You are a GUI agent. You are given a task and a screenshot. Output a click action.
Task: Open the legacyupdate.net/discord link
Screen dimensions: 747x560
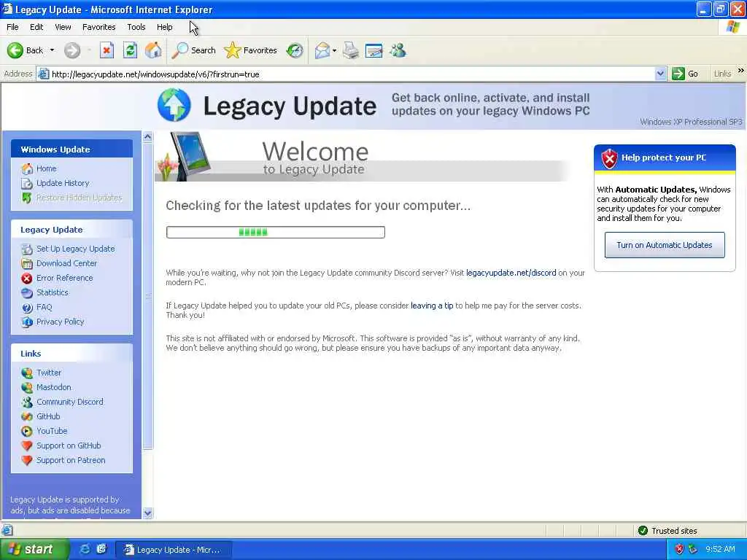(x=511, y=273)
